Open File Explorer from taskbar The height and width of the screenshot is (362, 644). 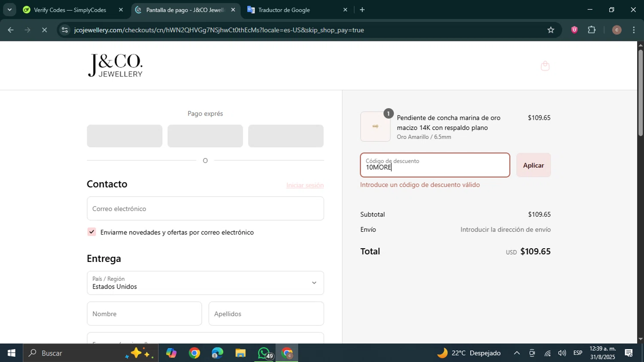[240, 353]
